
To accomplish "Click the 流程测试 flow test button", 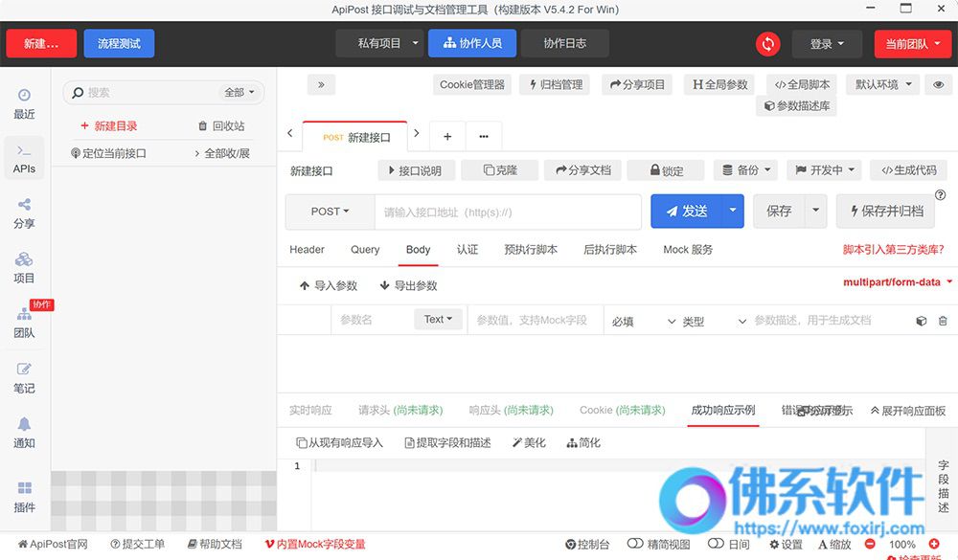I will [119, 43].
